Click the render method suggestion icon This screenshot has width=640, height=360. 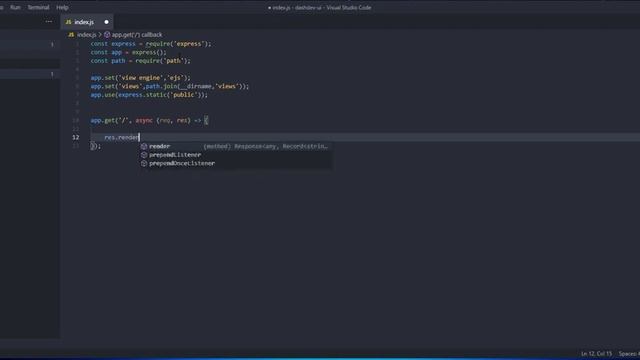[x=144, y=146]
